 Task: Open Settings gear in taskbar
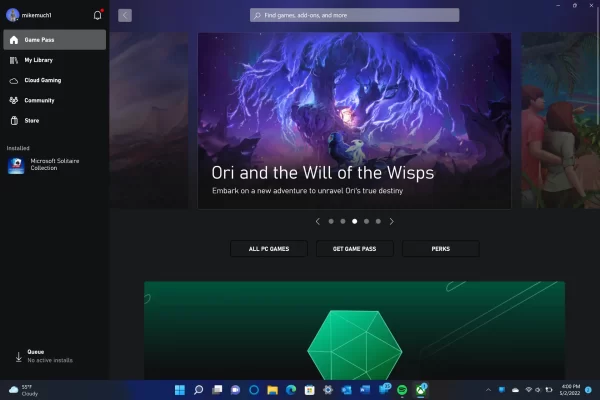(x=328, y=390)
